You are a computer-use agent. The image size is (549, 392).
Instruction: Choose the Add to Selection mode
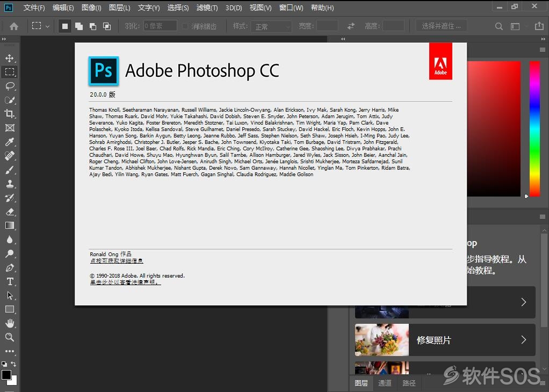click(x=79, y=26)
